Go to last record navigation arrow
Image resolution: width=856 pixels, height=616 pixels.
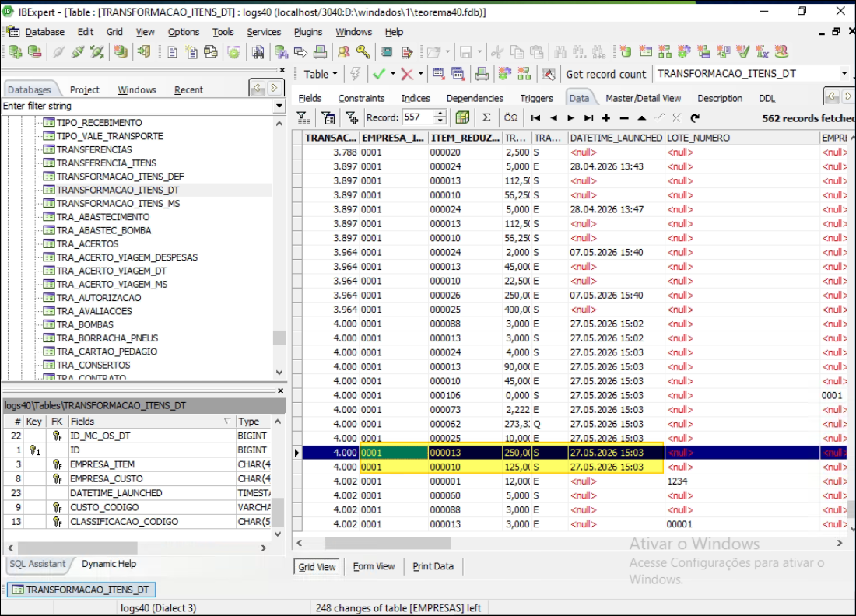point(588,118)
